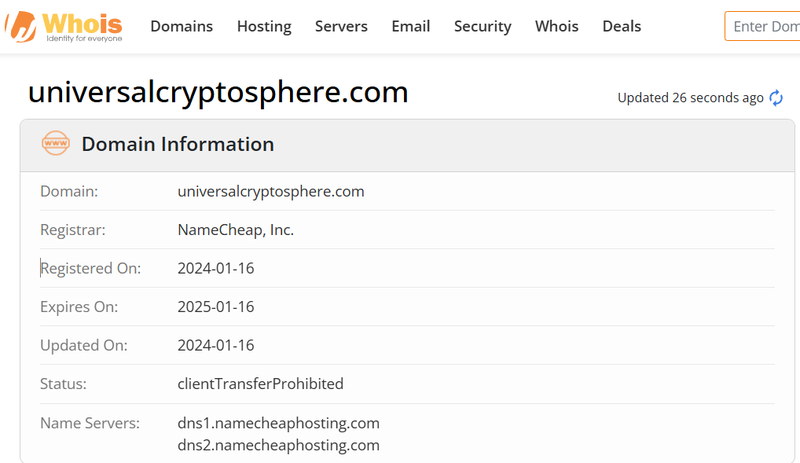Click the Updated On: label
This screenshot has height=463, width=800.
point(84,346)
